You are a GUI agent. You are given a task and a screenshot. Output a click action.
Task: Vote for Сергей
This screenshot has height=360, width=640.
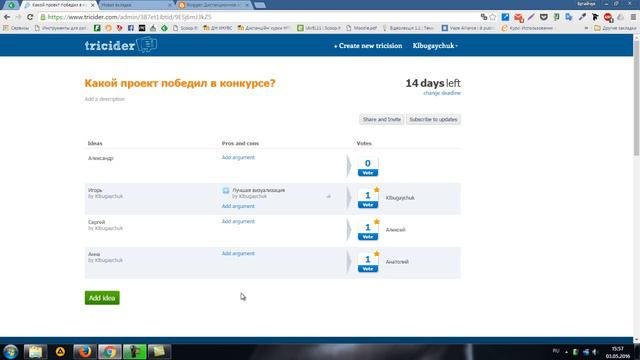coord(368,237)
